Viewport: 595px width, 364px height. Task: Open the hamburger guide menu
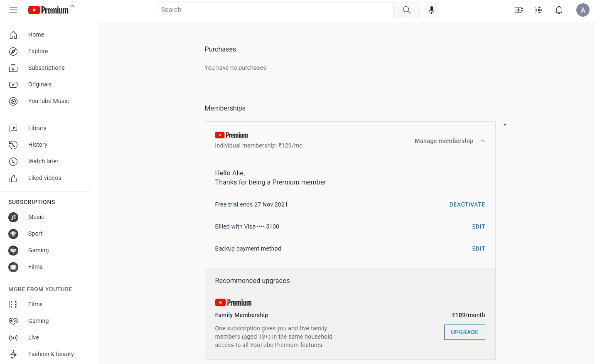[13, 10]
